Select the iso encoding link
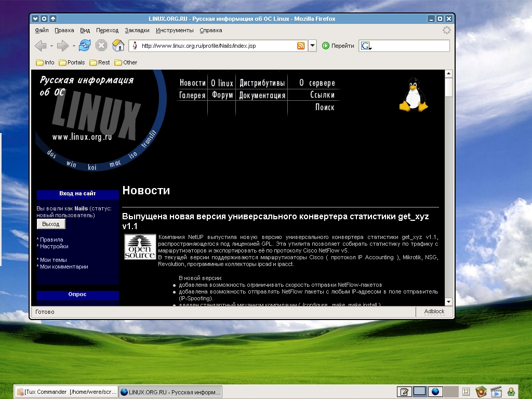 132,155
